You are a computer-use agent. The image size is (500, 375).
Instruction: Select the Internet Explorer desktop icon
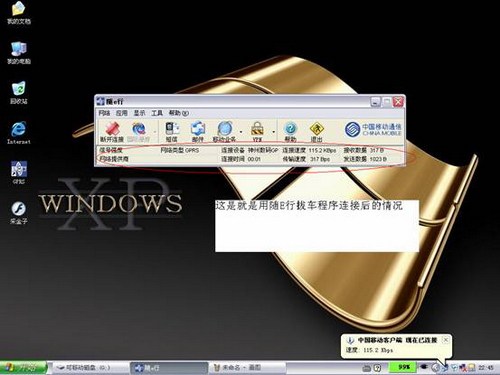tap(19, 133)
